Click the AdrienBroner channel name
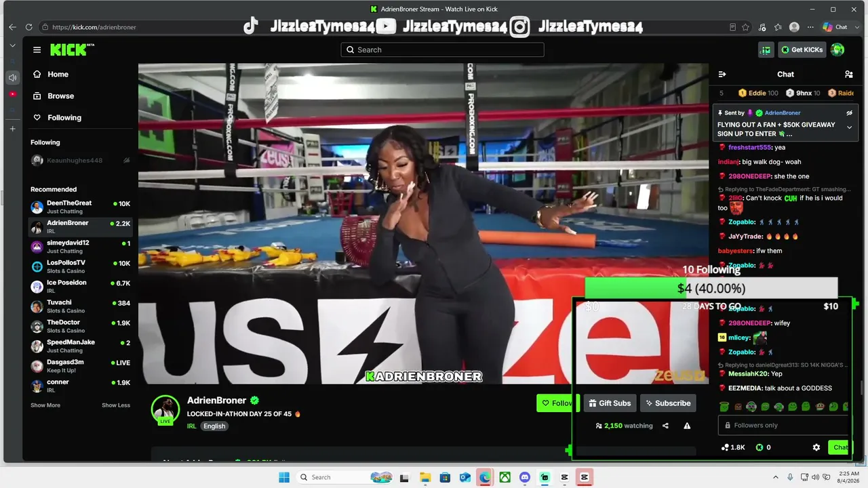Screen dimensions: 868x488 216,401
